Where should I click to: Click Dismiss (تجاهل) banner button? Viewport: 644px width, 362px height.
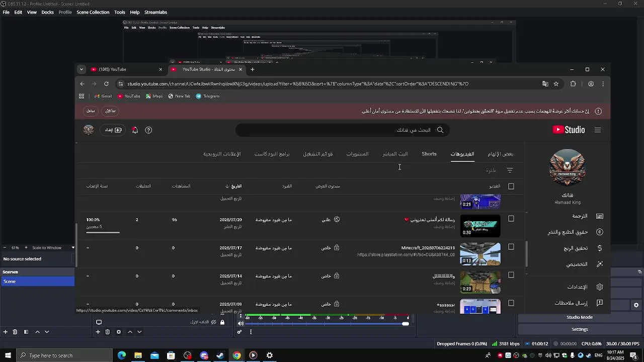coord(91,111)
